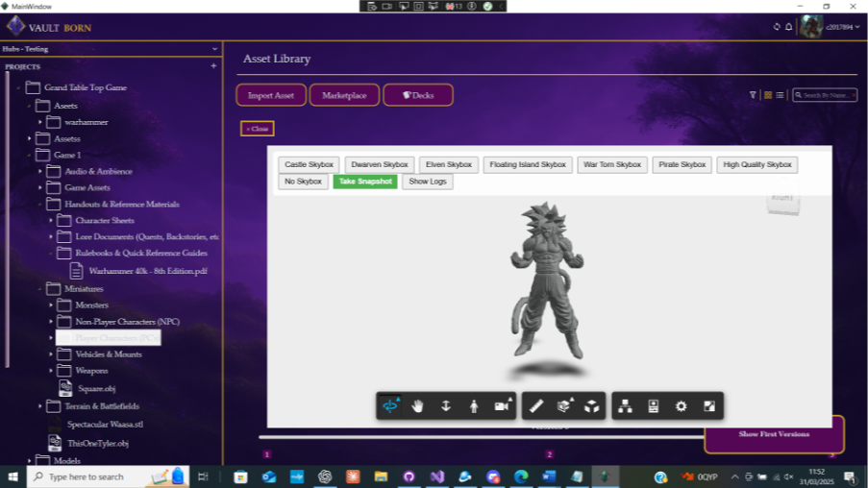Expand the Character Sheets folder

tap(51, 220)
